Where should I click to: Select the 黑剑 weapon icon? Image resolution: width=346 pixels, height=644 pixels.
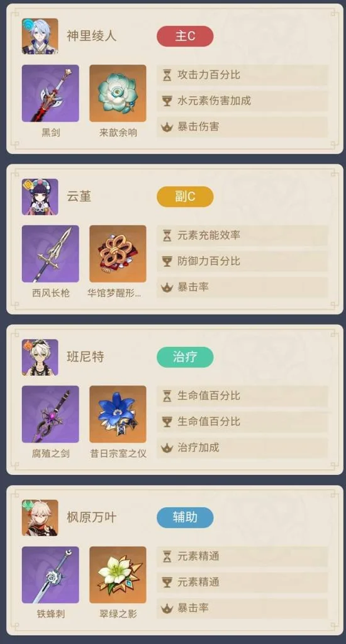[x=50, y=93]
